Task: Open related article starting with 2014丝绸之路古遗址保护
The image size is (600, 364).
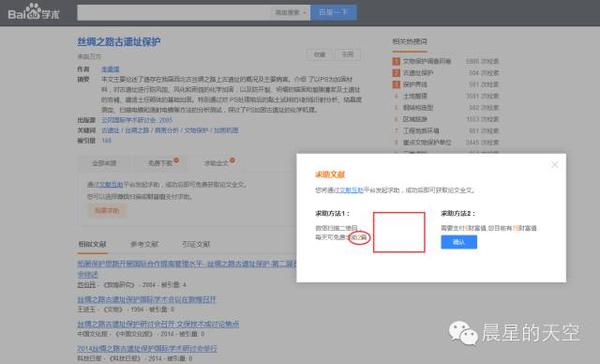Action: (147, 349)
